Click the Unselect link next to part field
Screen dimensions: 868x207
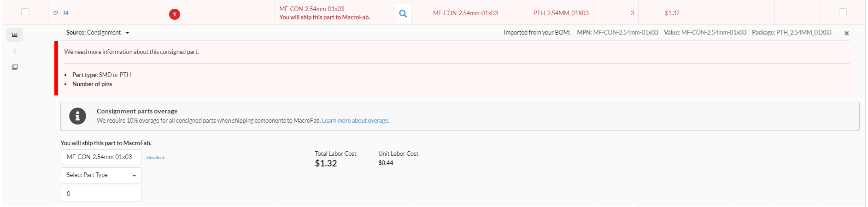155,158
